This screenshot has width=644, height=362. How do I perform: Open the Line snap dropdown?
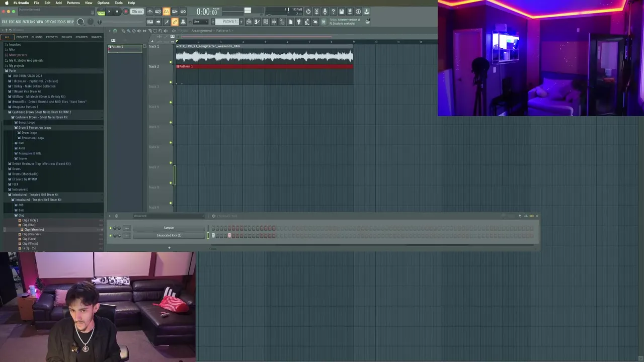coord(201,22)
